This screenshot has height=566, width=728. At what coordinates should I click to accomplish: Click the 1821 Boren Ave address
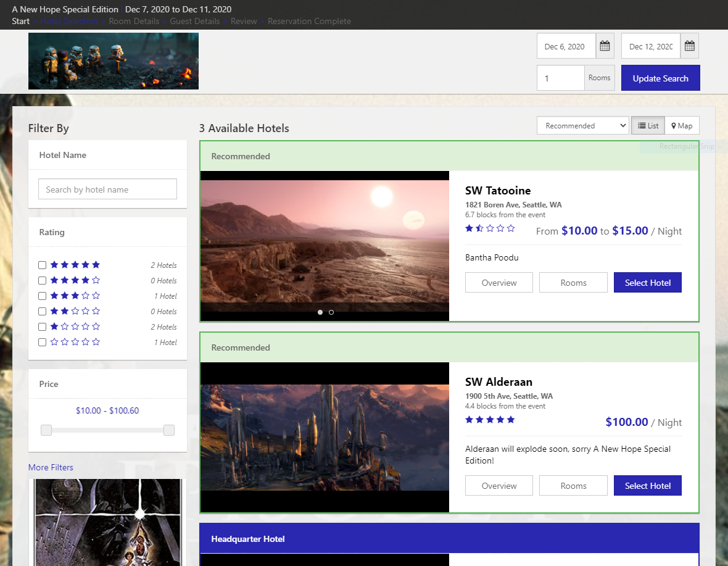pos(513,205)
